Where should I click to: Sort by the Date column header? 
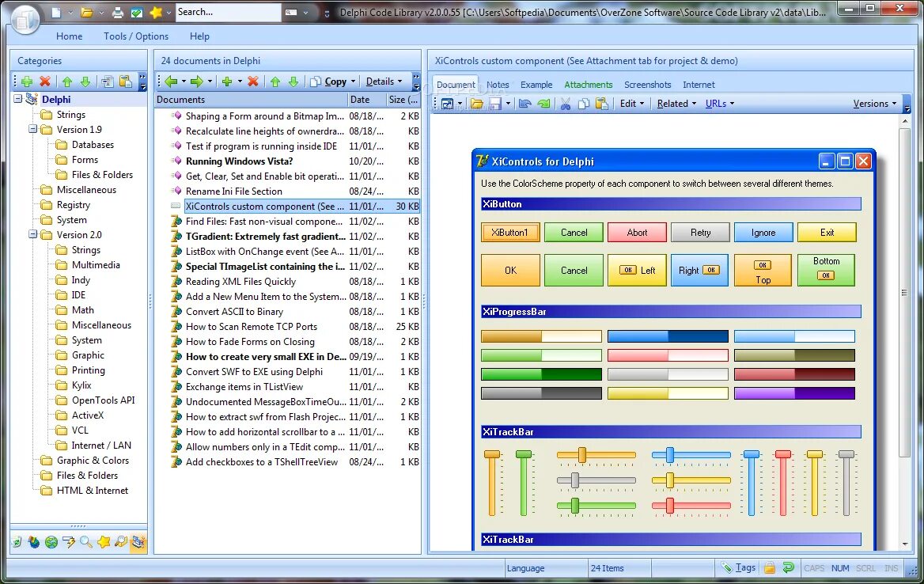pos(367,100)
